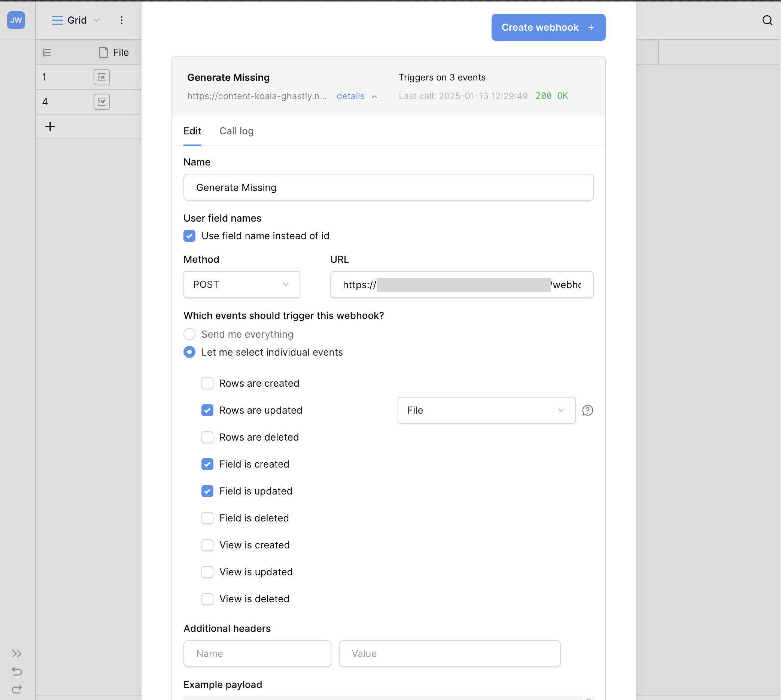Switch to the Edit tab

192,131
